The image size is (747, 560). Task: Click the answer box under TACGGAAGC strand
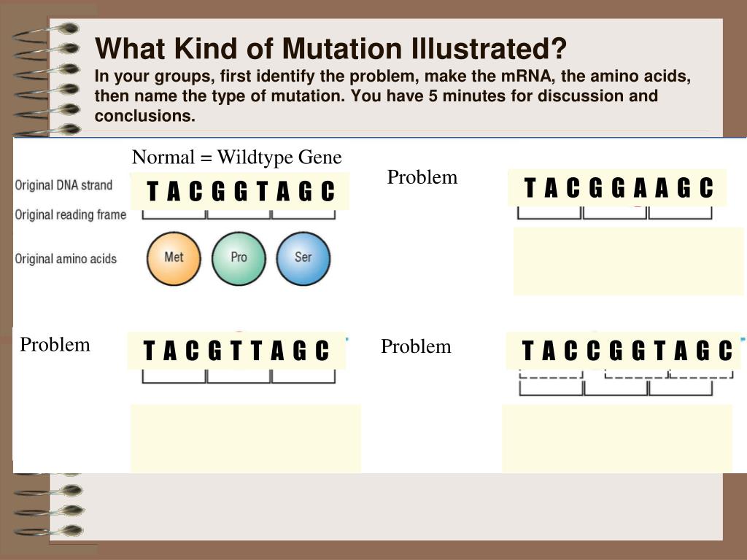(x=628, y=262)
